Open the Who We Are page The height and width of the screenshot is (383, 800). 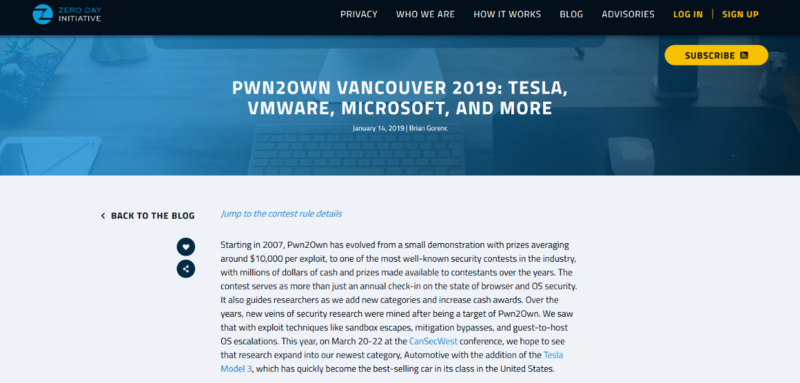click(425, 14)
